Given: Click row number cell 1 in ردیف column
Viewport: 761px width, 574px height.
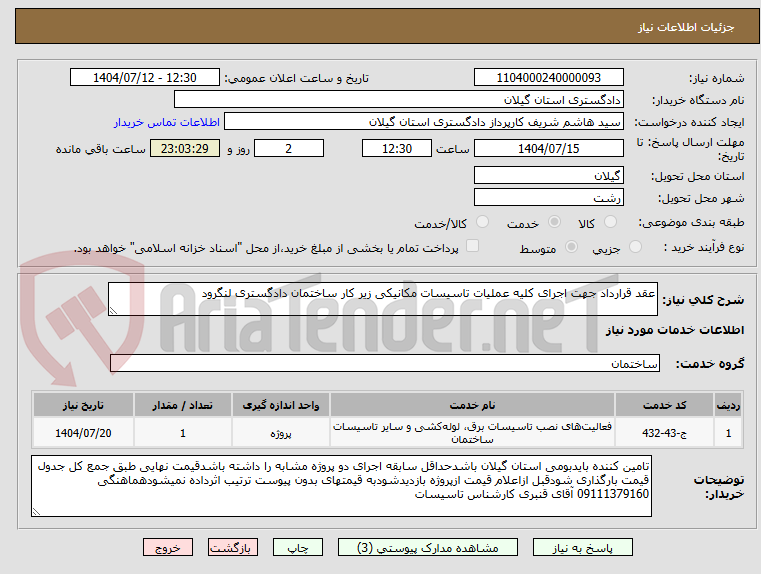Looking at the screenshot, I should click(728, 433).
